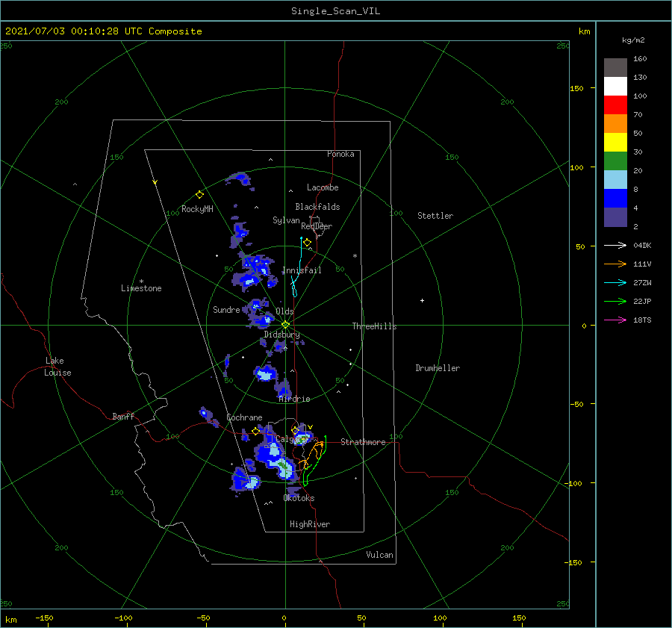672x628 pixels.
Task: Click the magenta 18TS arrow in legend
Action: 615,320
